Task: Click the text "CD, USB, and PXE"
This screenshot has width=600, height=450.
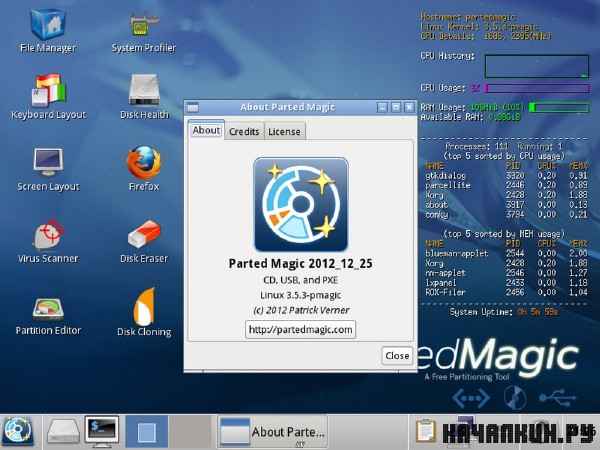Action: pyautogui.click(x=300, y=280)
